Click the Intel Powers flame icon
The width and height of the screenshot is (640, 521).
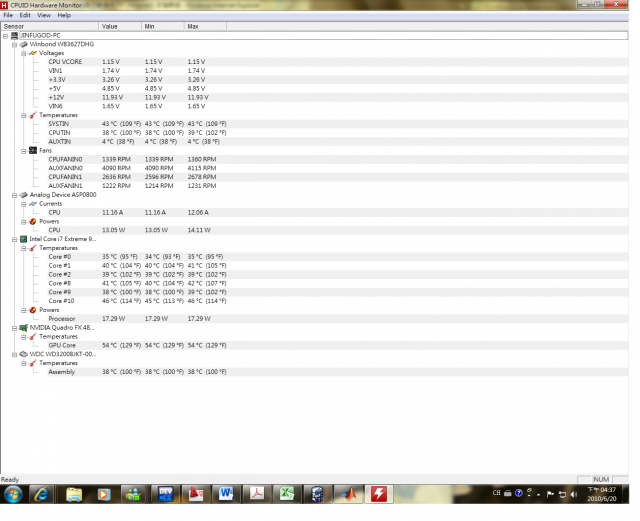[33, 310]
